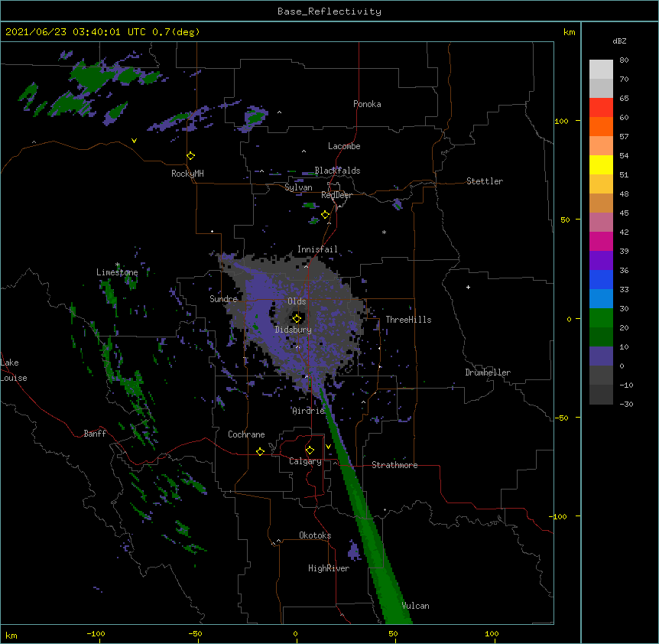
Task: Select the bright green 20-30 dBZ swatch
Action: point(601,318)
